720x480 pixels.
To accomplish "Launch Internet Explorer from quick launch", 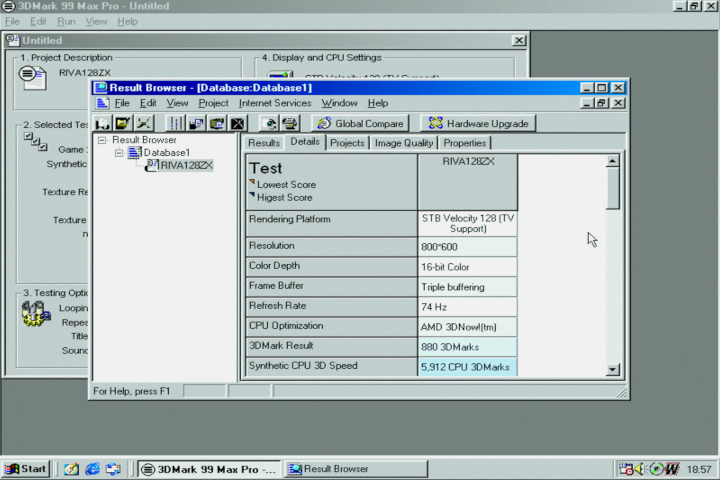I will tap(92, 468).
